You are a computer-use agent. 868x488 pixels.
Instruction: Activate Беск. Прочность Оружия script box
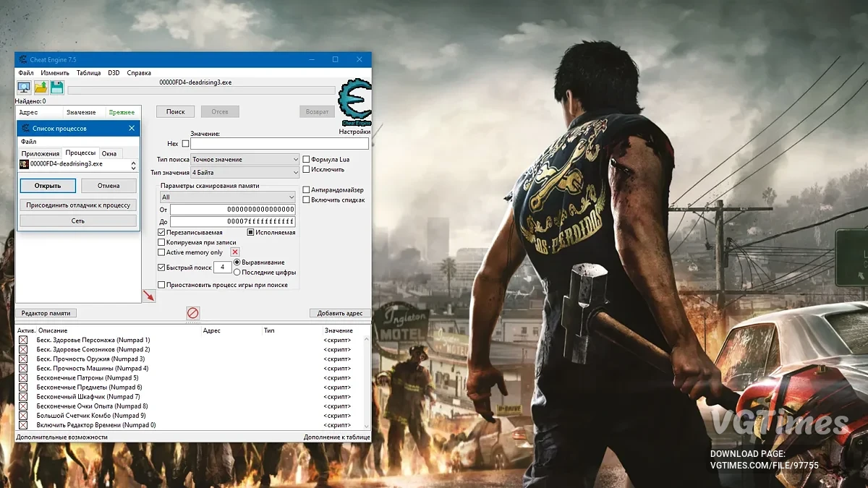click(22, 359)
